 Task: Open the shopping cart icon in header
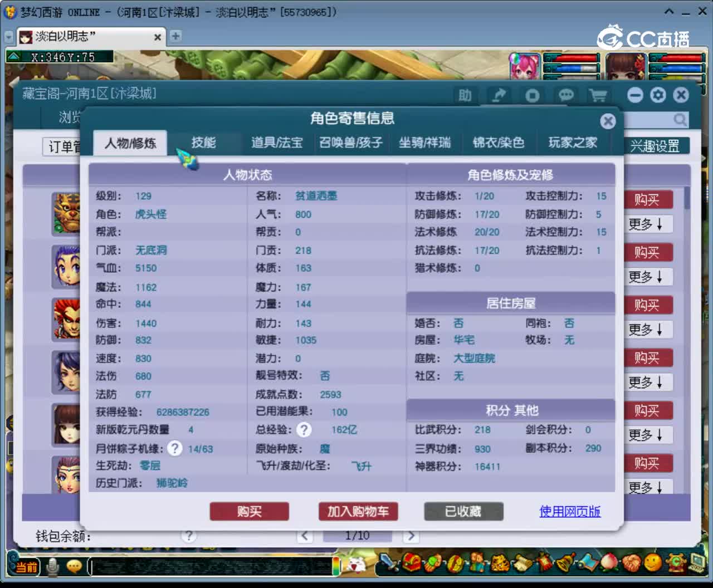click(598, 96)
